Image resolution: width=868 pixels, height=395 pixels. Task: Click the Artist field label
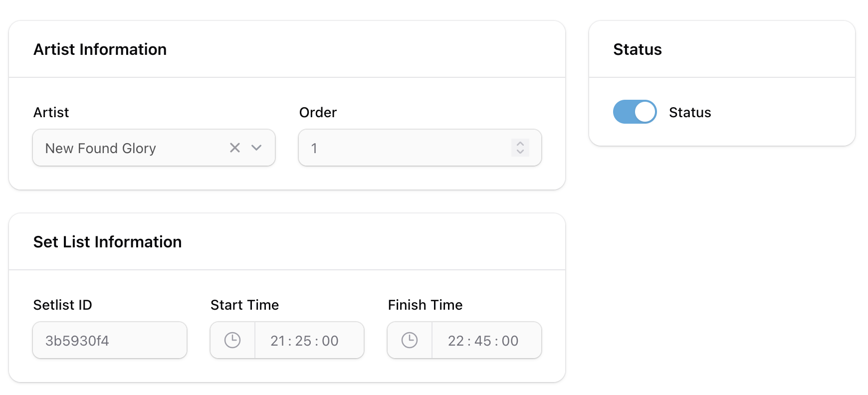(x=51, y=113)
